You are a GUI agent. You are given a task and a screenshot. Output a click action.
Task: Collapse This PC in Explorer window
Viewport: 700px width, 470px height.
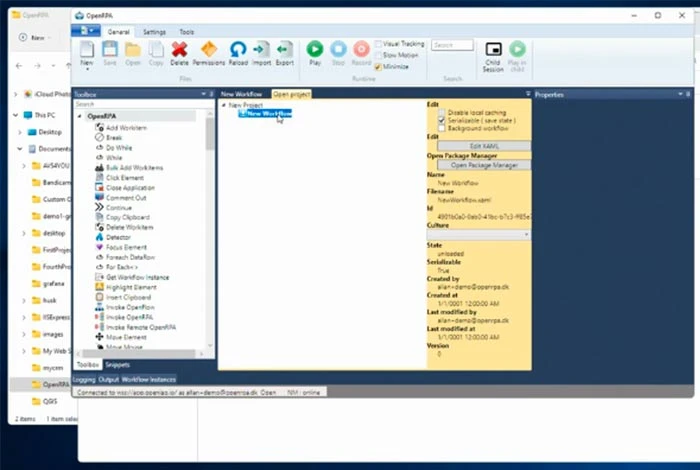click(x=16, y=115)
